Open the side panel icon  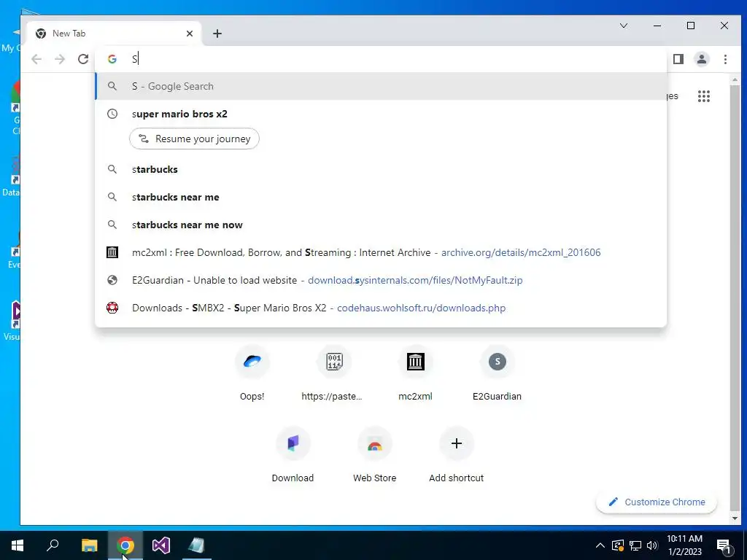(678, 59)
